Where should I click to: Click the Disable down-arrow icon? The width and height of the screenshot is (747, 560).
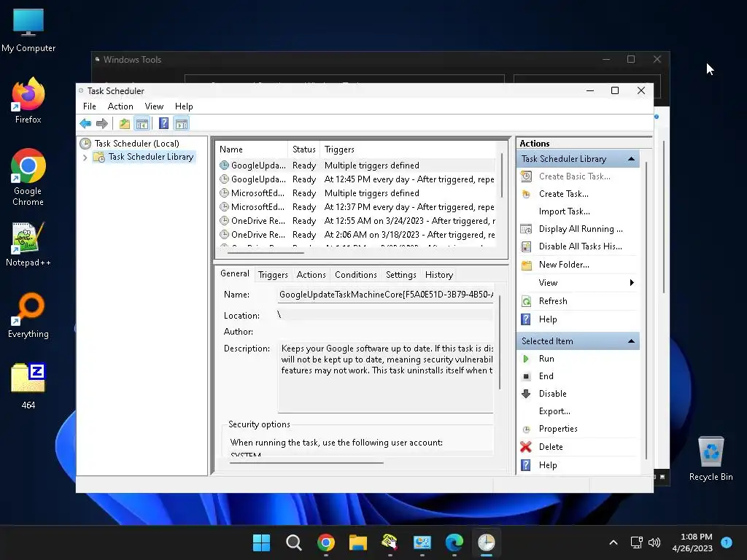[526, 394]
